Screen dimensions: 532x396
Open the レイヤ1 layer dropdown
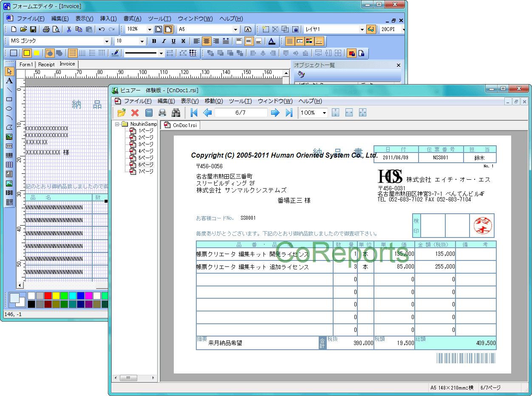(362, 29)
